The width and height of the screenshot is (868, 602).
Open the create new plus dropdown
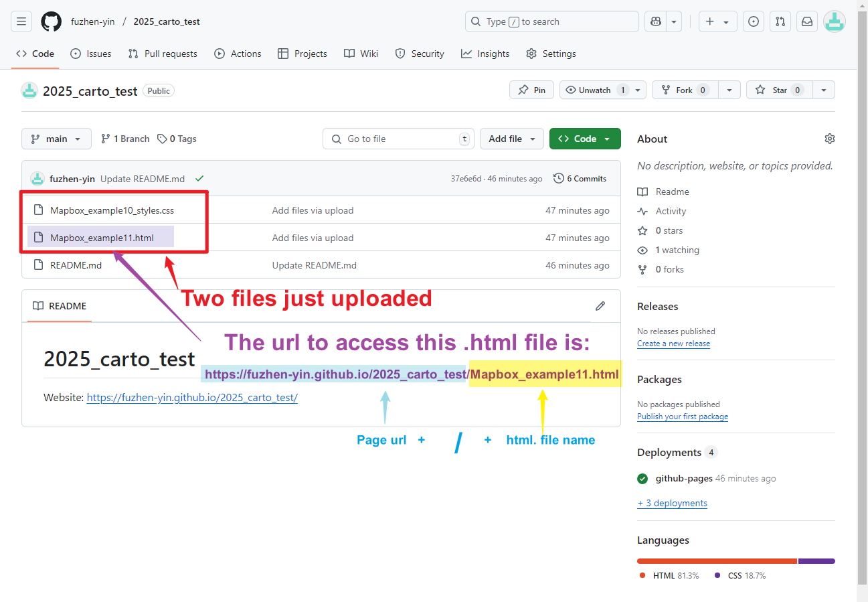point(718,21)
